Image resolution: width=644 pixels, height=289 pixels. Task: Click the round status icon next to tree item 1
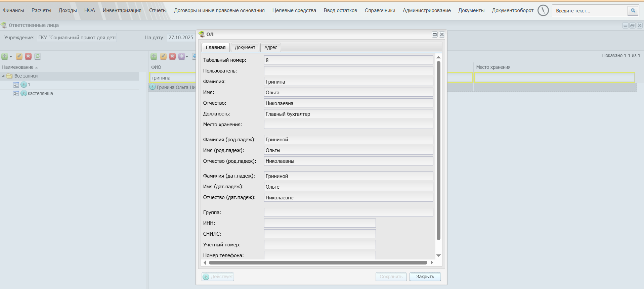[x=24, y=85]
